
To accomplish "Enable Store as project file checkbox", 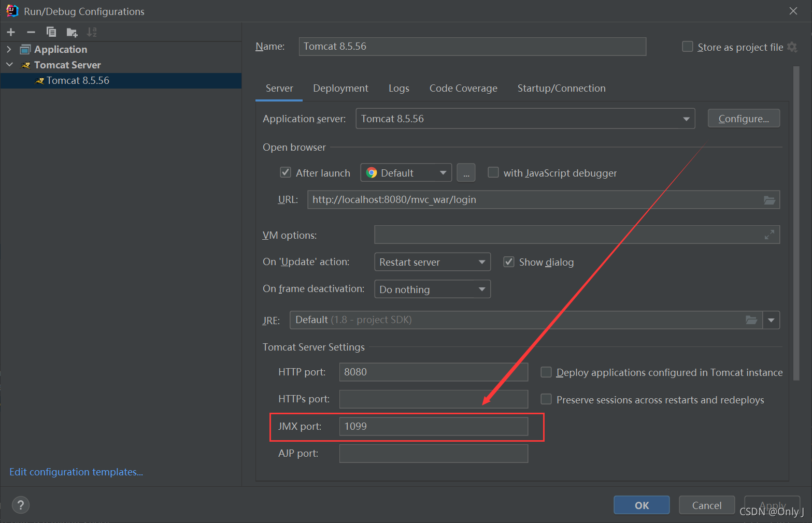I will click(688, 47).
